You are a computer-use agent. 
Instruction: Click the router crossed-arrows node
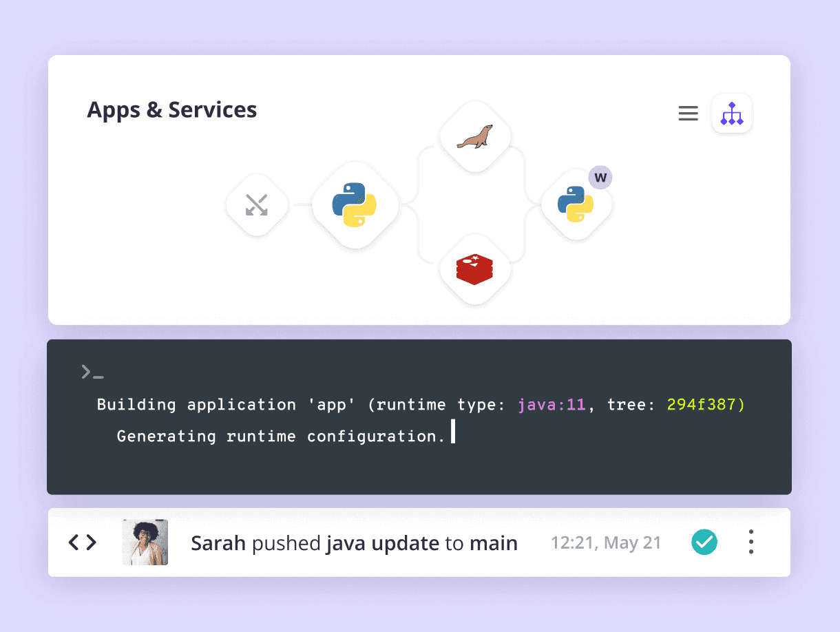(257, 204)
